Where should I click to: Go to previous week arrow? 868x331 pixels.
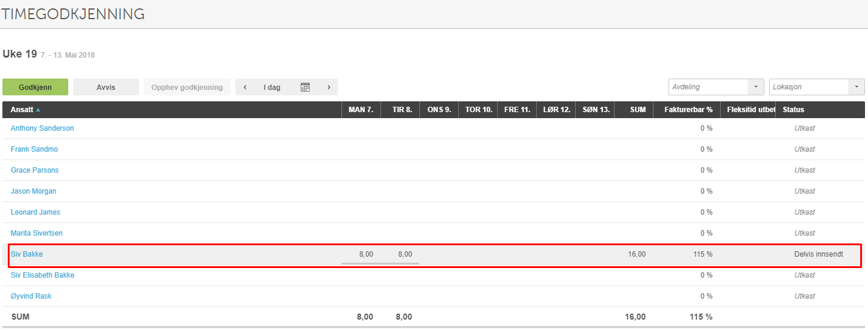coord(245,87)
